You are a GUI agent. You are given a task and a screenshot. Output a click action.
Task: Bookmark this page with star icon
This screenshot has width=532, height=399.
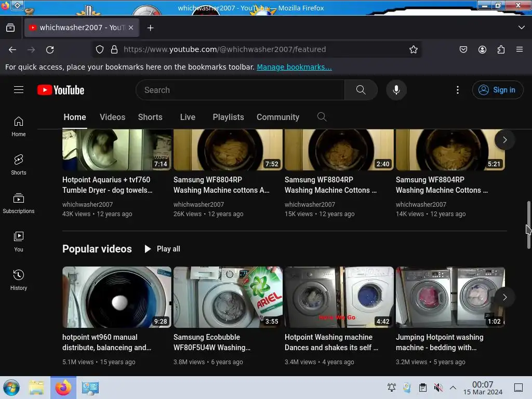(413, 49)
